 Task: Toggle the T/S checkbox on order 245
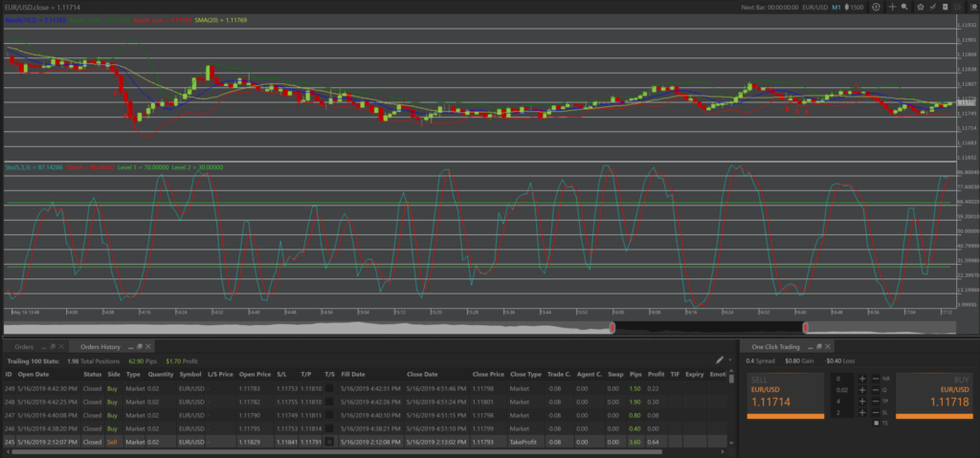(x=330, y=443)
